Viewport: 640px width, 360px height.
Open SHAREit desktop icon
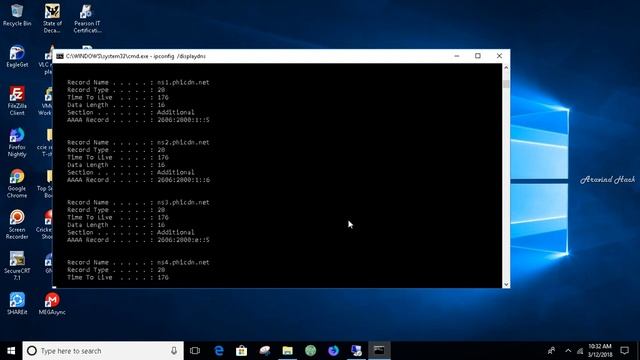pos(17,304)
